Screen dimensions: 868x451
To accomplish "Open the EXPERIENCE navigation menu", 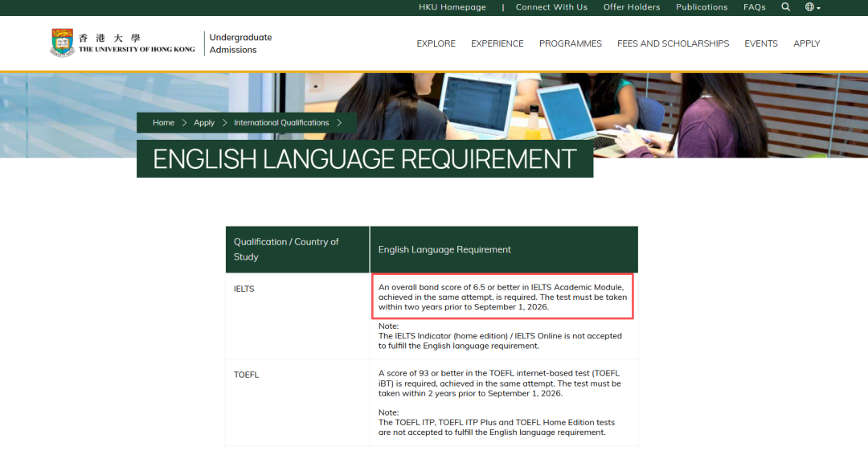I will [x=497, y=43].
